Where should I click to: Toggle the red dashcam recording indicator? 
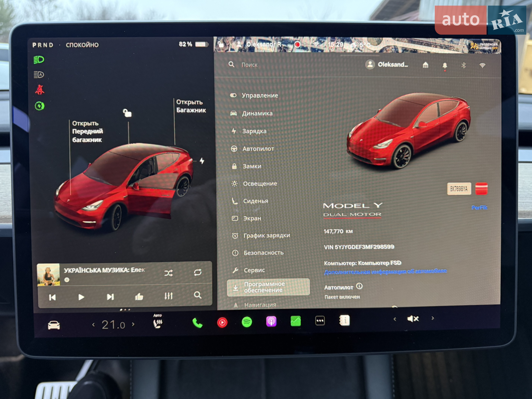297,44
